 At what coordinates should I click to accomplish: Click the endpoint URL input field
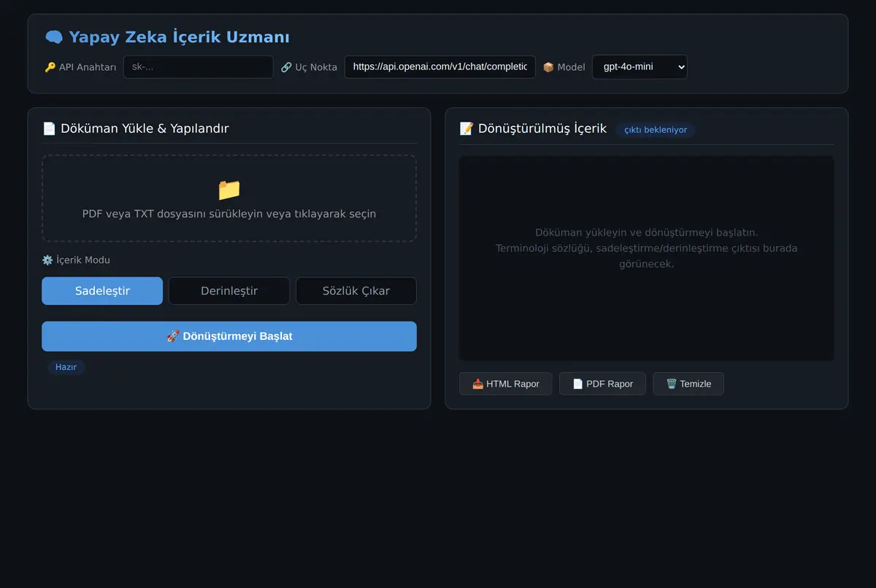[x=440, y=67]
